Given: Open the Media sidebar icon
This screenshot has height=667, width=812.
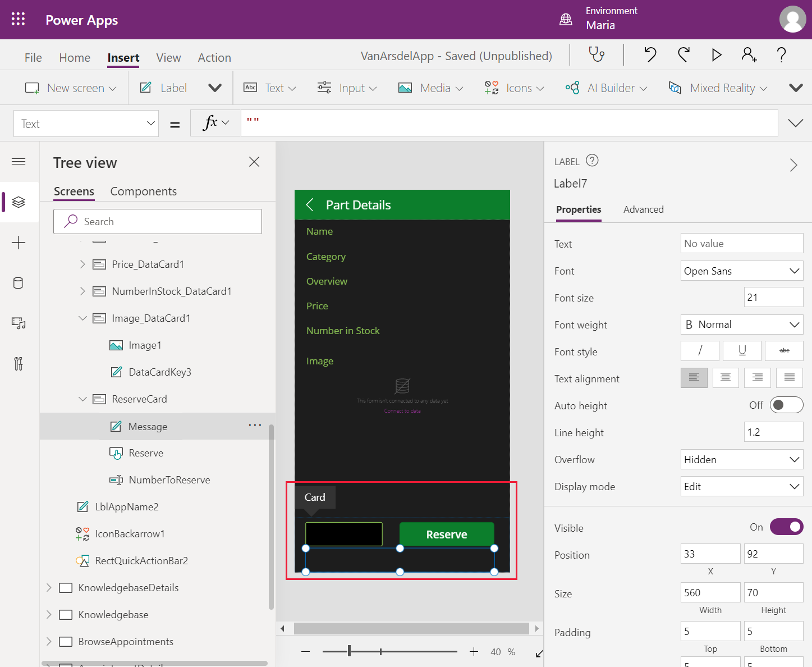Looking at the screenshot, I should tap(19, 323).
